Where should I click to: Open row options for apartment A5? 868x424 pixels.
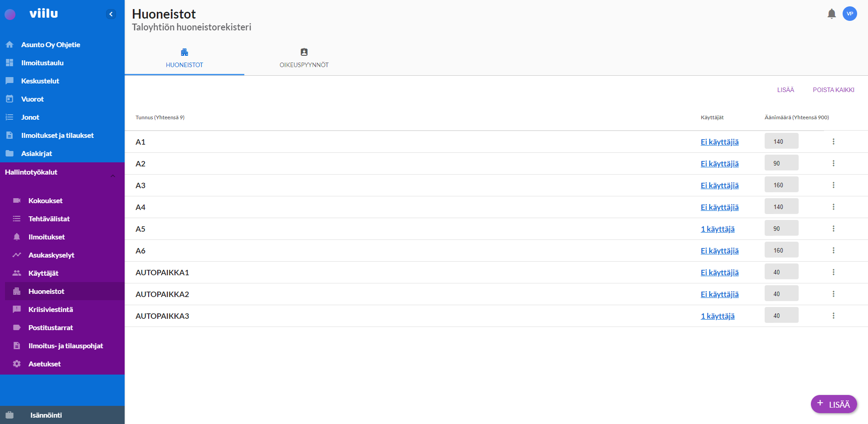pos(833,229)
